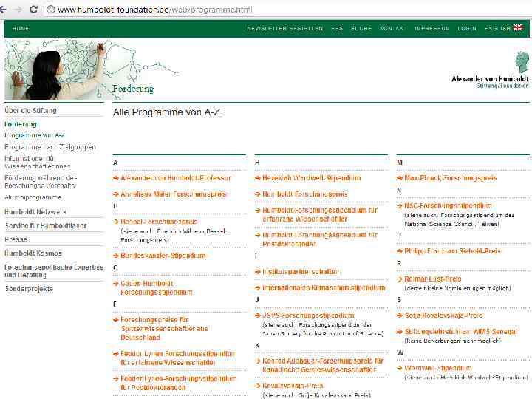532x399 pixels.
Task: Open RSS in the top bar
Action: (x=337, y=29)
